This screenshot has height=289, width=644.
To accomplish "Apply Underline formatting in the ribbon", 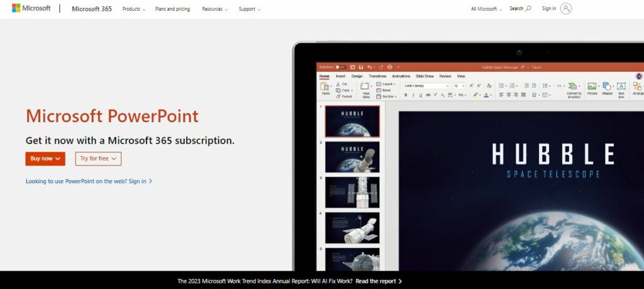I will click(x=421, y=95).
